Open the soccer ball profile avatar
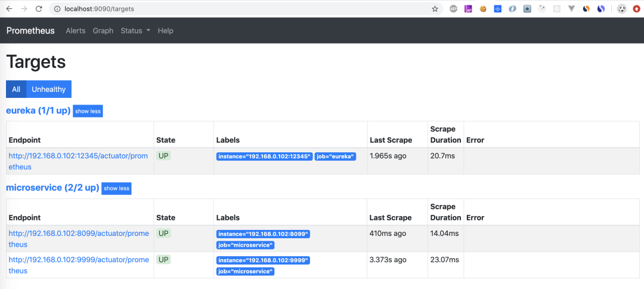This screenshot has height=289, width=644. [x=622, y=9]
